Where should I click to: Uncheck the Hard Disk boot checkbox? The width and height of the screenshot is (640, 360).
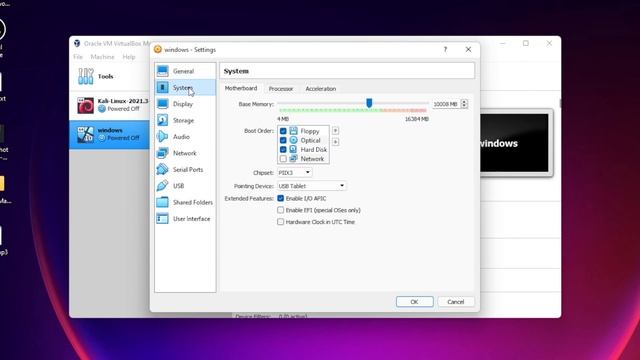(283, 149)
